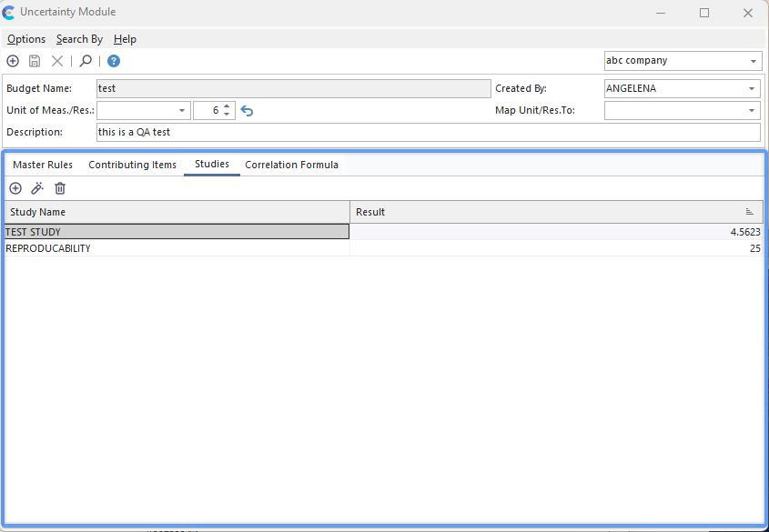Add a new study with plus icon
The height and width of the screenshot is (532, 769).
(x=15, y=188)
